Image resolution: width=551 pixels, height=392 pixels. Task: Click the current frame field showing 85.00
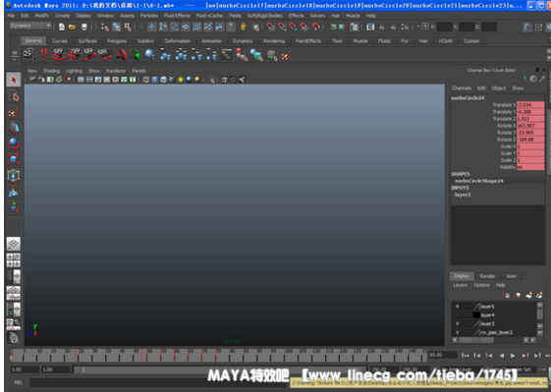442,355
